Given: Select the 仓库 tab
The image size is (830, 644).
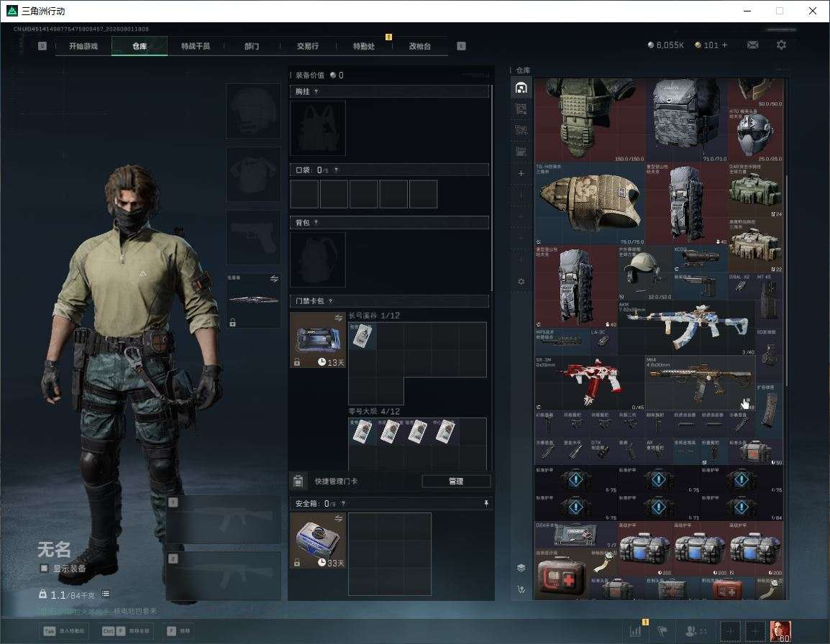Looking at the screenshot, I should tap(140, 46).
